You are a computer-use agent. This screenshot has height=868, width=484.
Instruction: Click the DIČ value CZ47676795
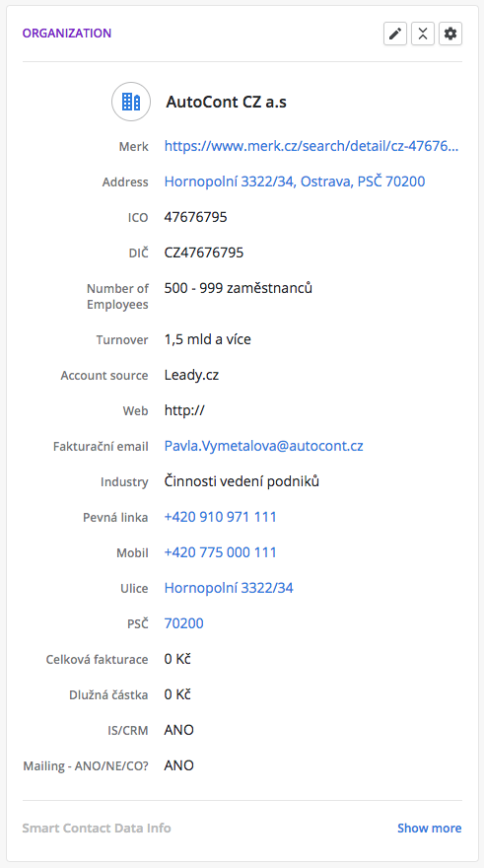pyautogui.click(x=204, y=253)
